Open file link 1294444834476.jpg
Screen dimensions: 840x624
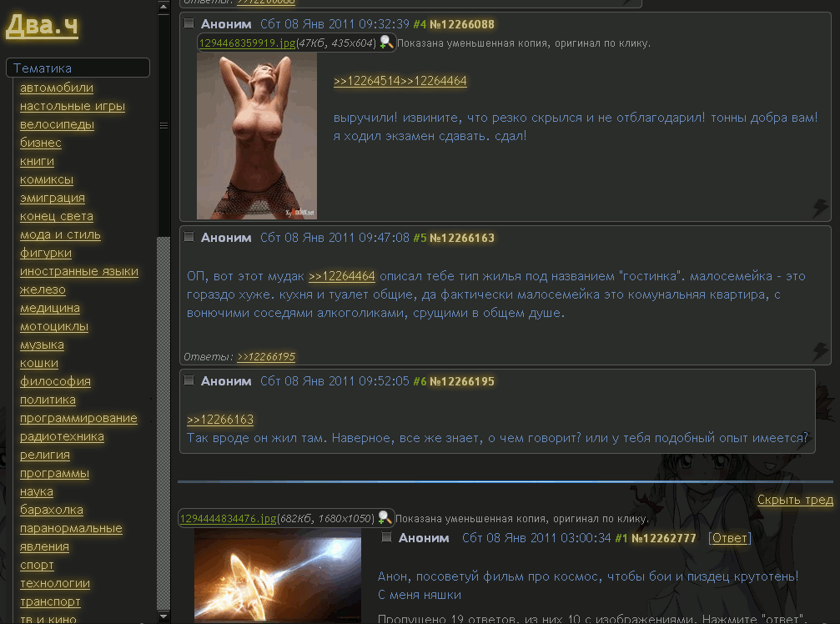tap(229, 518)
